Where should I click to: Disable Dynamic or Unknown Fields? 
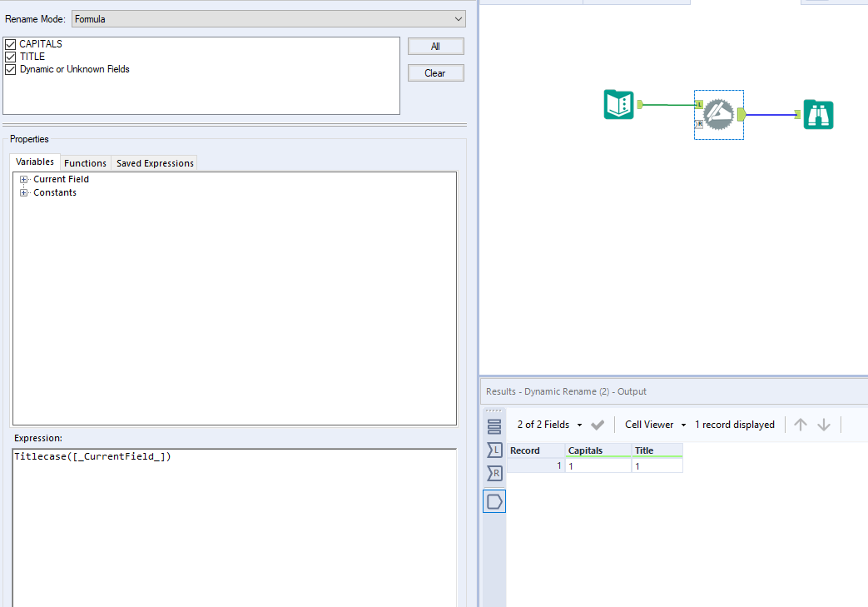click(x=10, y=70)
